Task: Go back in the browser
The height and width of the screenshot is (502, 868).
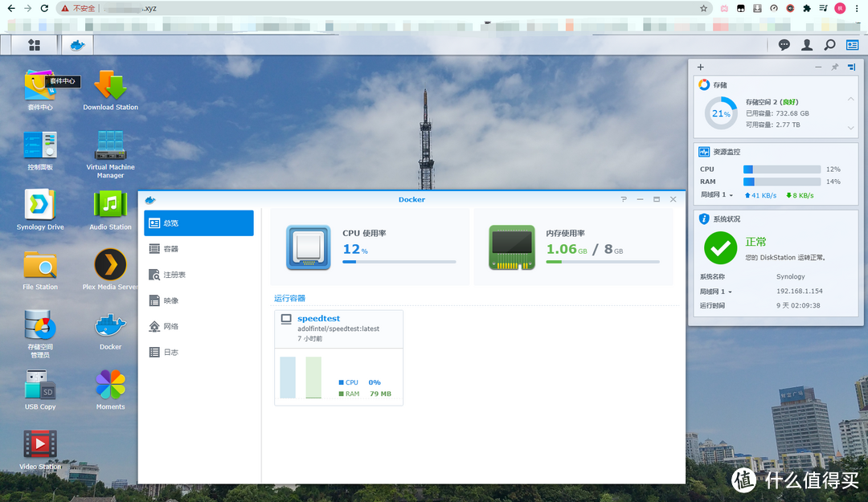Action: (x=11, y=8)
